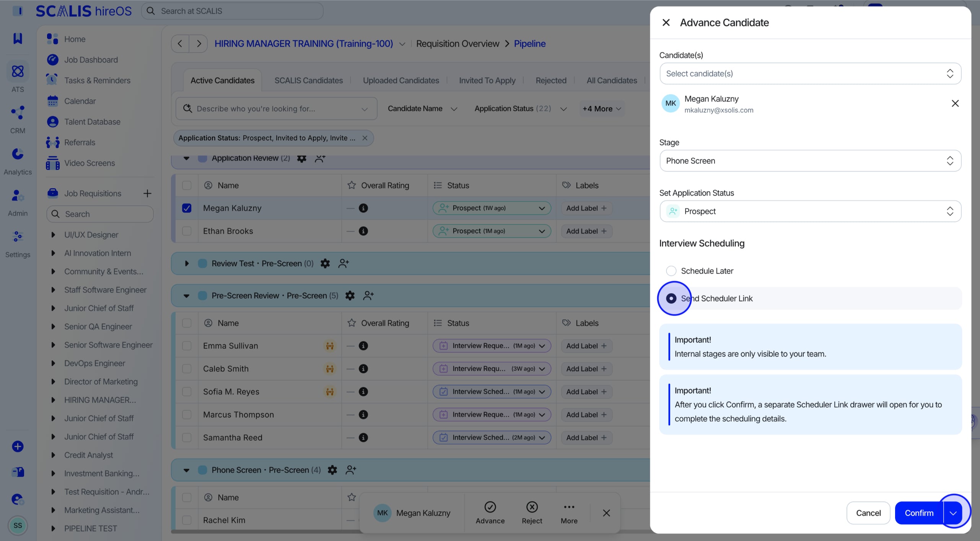The width and height of the screenshot is (980, 541).
Task: Add candidate to Review Test stage
Action: point(343,263)
